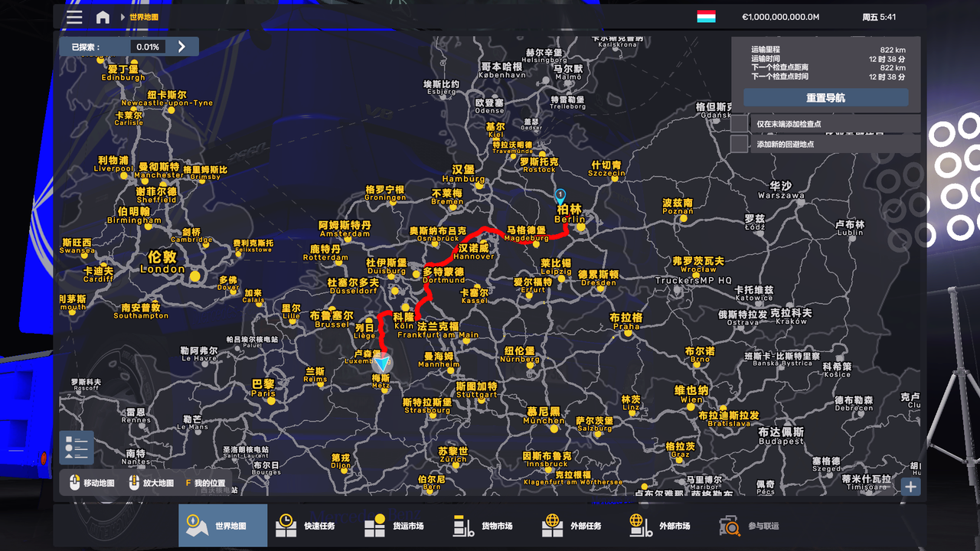Screen dimensions: 980x551
Task: Enable 添加新的回避地点 checkbox
Action: pos(740,144)
